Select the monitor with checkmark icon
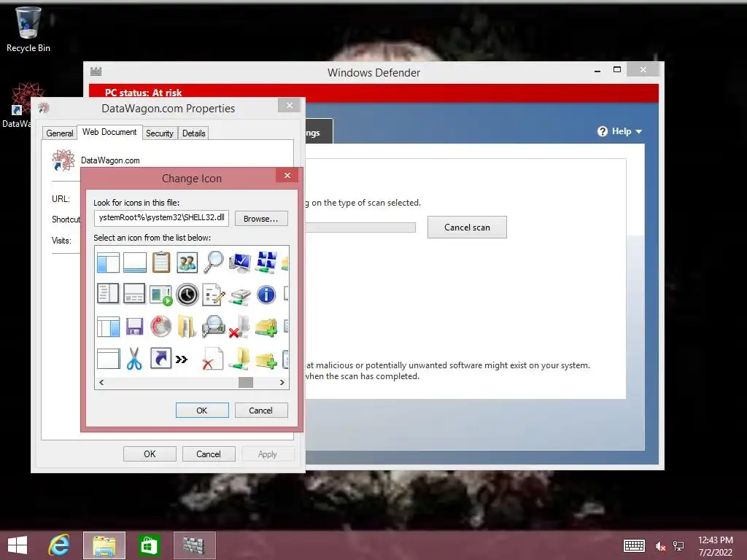Screen dimensions: 747x560 (x=239, y=262)
